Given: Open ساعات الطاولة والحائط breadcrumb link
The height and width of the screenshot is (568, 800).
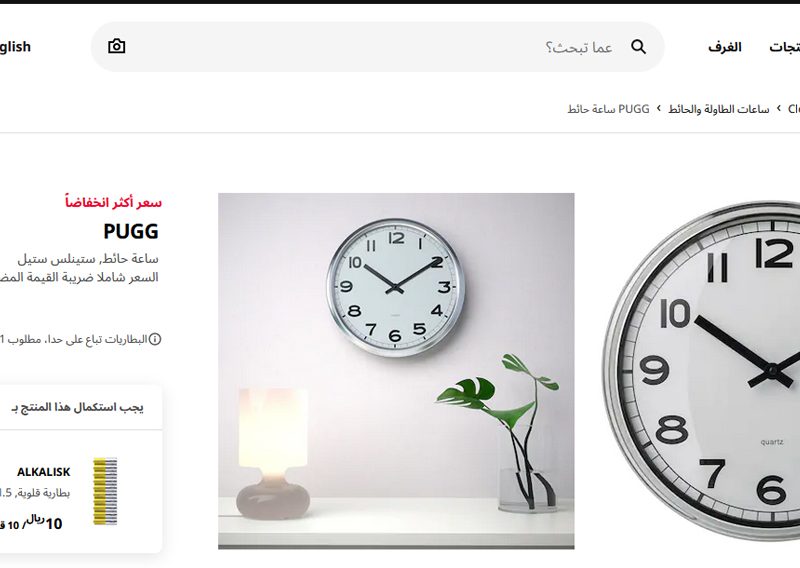Looking at the screenshot, I should tap(718, 109).
